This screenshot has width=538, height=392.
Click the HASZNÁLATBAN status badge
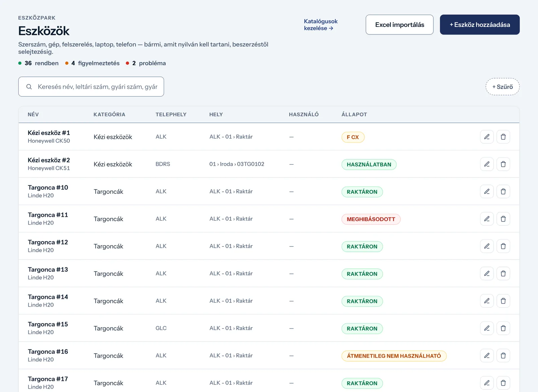(x=369, y=164)
